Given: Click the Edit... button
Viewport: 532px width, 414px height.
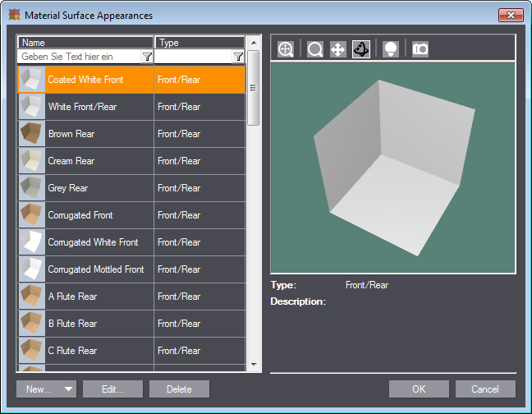Looking at the screenshot, I should pos(112,389).
